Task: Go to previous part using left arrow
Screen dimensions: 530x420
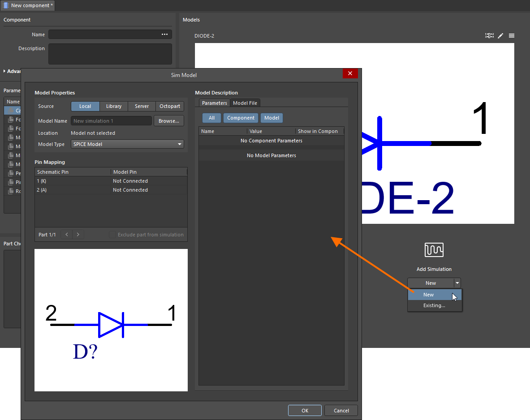Action: point(66,235)
